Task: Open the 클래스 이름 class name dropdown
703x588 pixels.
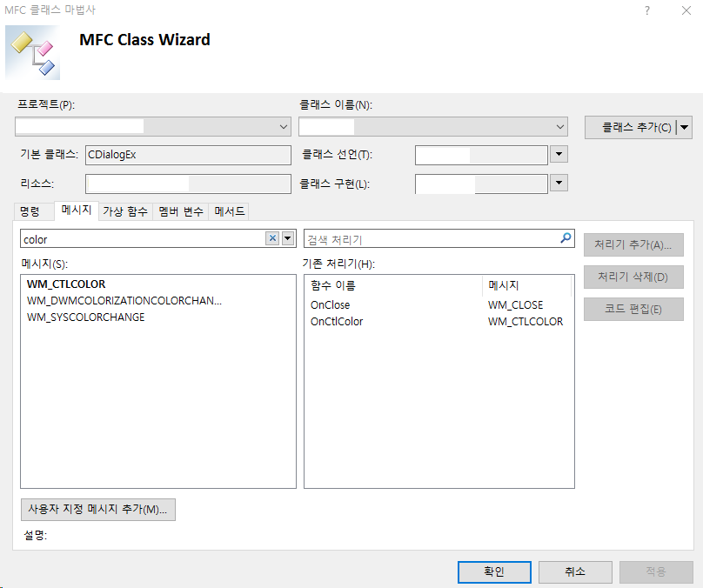Action: 560,127
